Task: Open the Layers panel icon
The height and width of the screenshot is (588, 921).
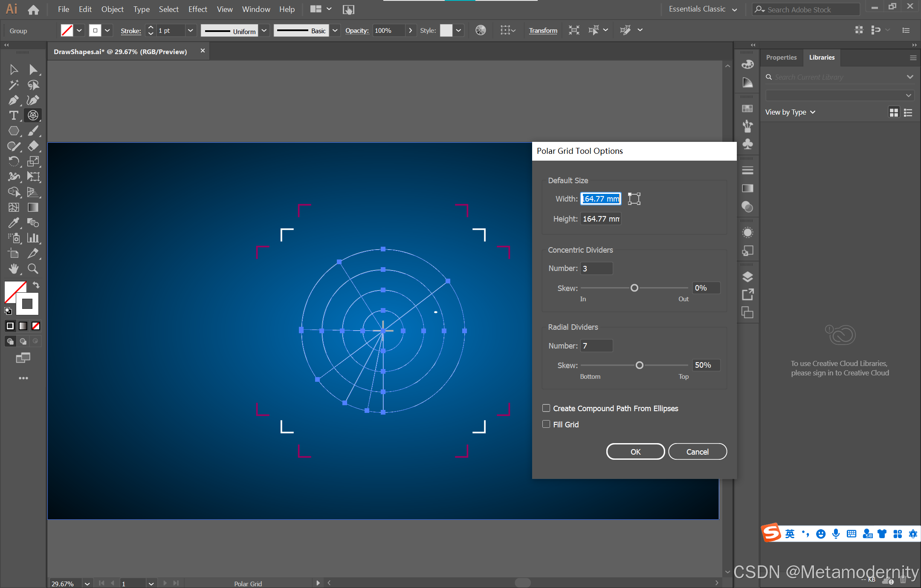Action: (747, 277)
